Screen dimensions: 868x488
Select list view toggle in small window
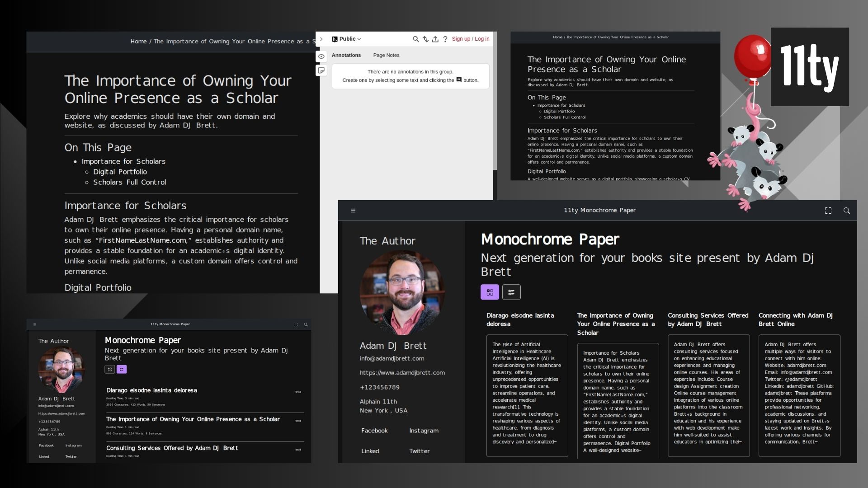pyautogui.click(x=122, y=370)
